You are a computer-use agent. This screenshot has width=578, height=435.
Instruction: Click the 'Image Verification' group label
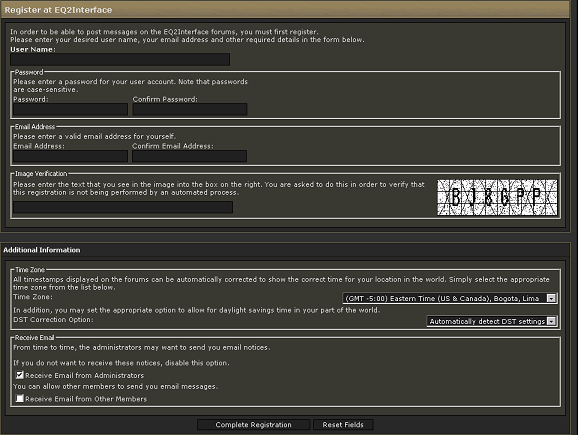(41, 174)
